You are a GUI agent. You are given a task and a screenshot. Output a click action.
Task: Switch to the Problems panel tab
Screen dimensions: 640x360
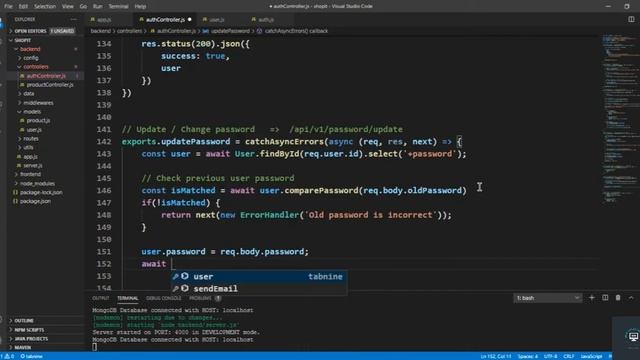[200, 298]
